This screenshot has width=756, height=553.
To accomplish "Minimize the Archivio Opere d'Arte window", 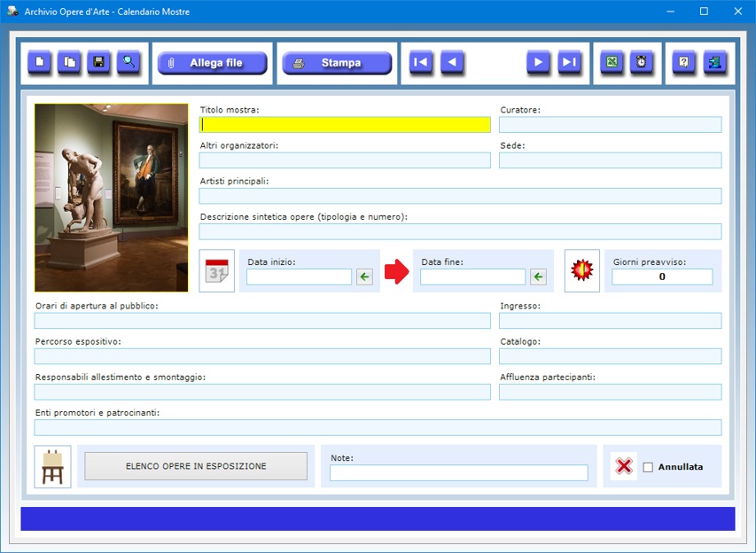I will coord(670,12).
